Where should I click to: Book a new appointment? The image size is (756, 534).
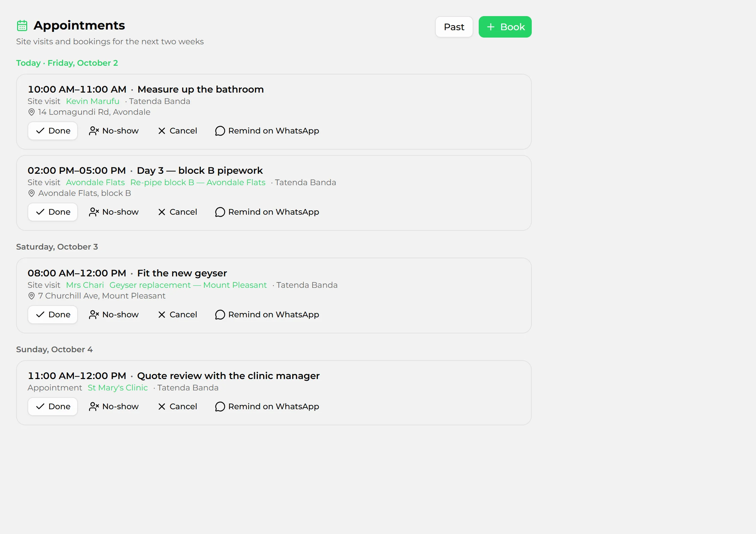505,27
